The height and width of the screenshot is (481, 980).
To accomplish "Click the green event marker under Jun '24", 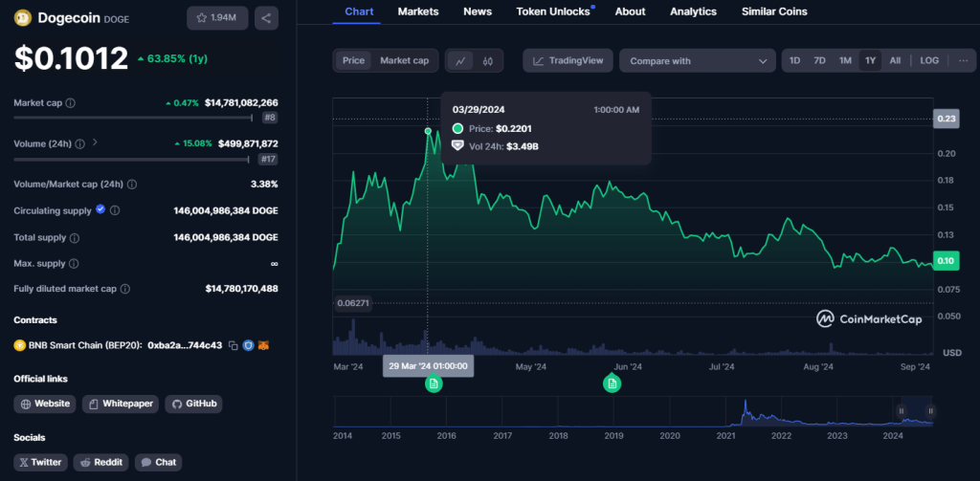I will coord(612,383).
